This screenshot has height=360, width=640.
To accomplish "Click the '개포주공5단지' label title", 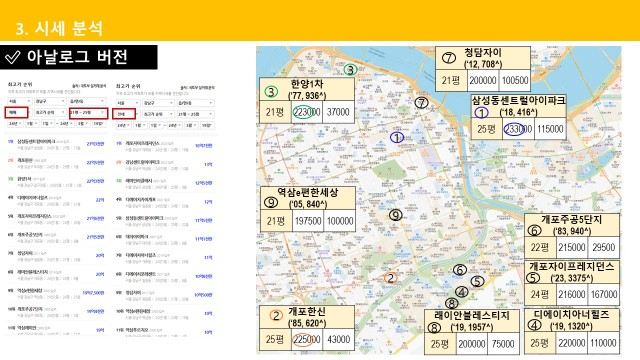I will point(571,219).
